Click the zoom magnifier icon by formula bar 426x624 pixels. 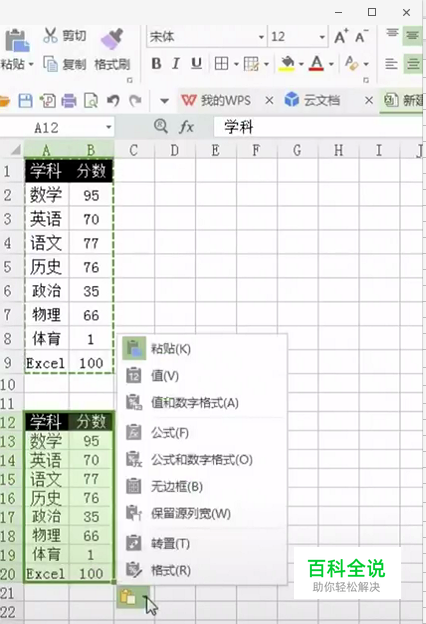161,127
